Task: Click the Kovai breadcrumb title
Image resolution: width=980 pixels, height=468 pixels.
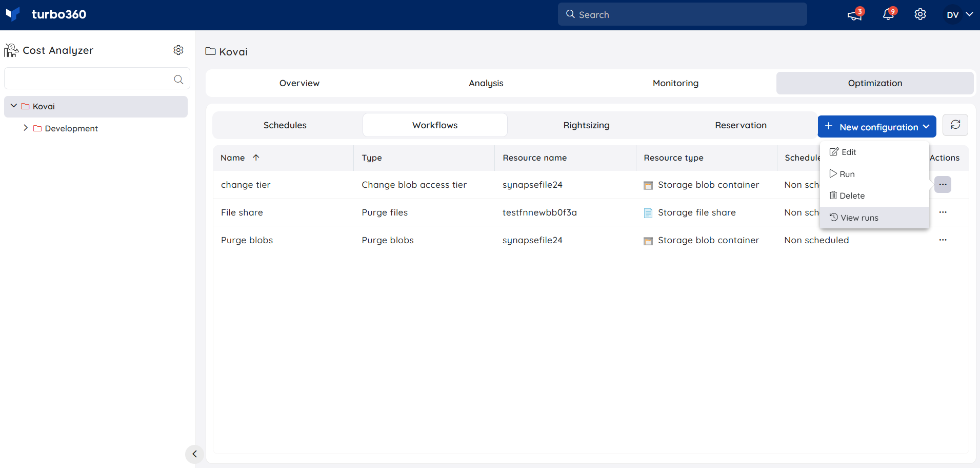Action: click(233, 52)
